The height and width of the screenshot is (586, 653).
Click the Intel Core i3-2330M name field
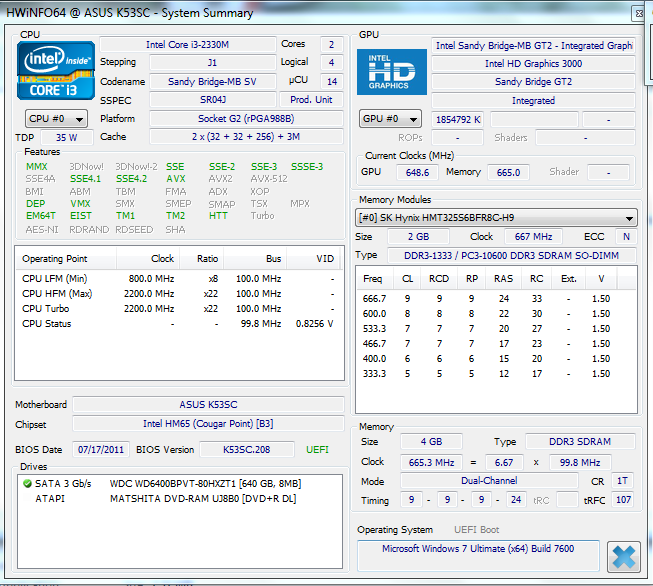(186, 45)
